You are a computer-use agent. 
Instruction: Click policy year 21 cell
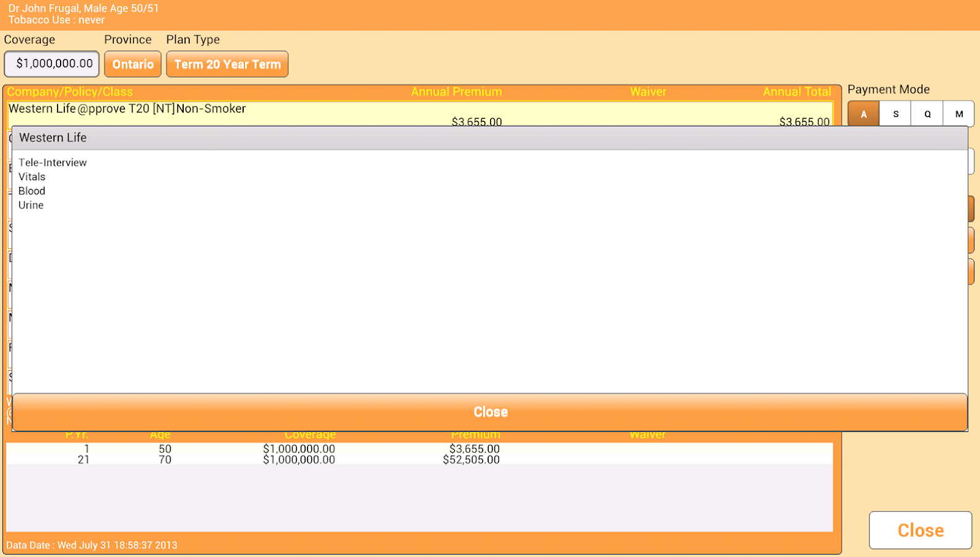tap(84, 460)
